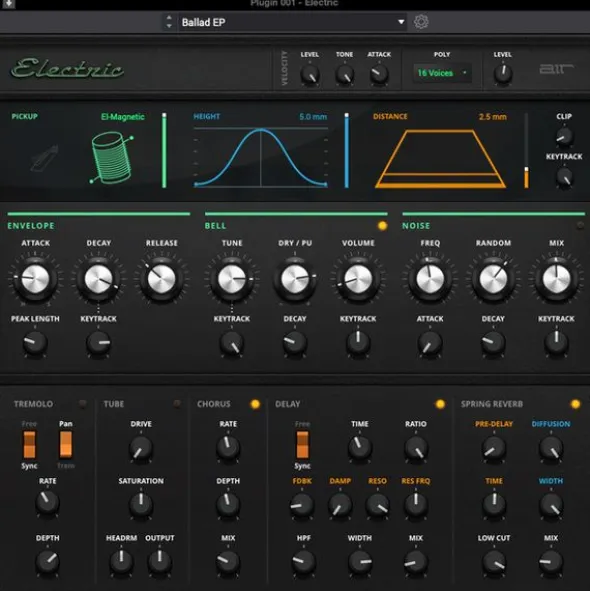Click the blue Height curve display
Image resolution: width=590 pixels, height=591 pixels.
pos(261,157)
